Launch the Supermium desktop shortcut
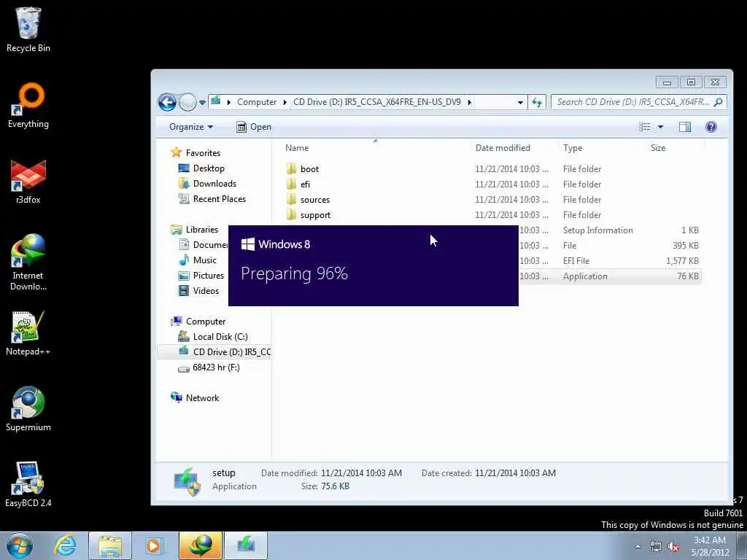 (x=28, y=408)
